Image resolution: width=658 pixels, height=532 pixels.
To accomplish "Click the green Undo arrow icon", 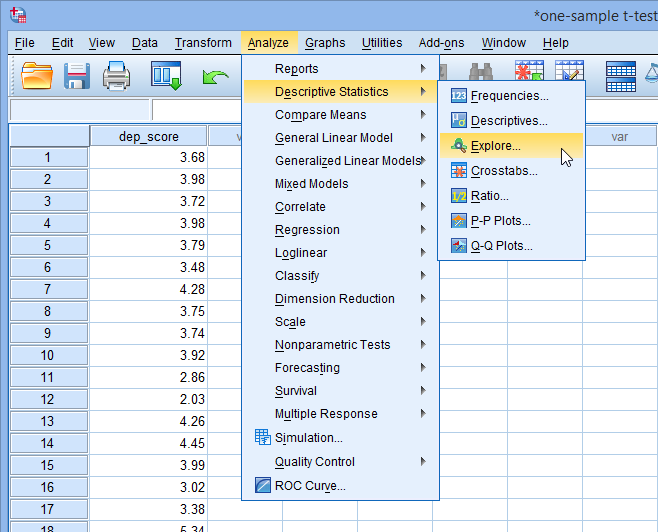I will click(x=215, y=78).
